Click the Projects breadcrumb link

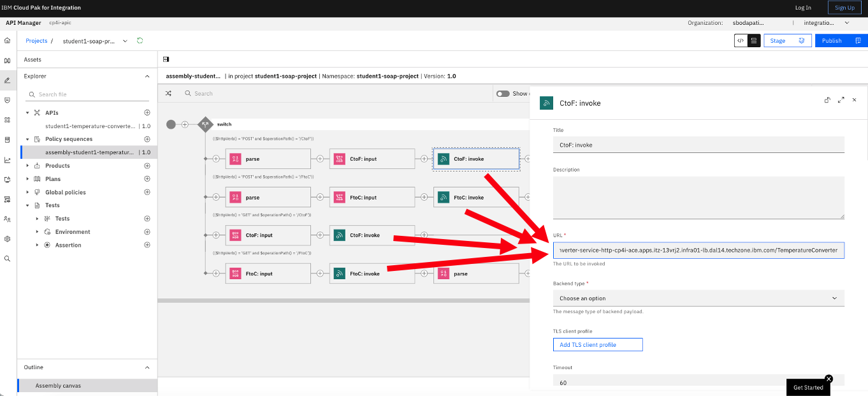(36, 41)
